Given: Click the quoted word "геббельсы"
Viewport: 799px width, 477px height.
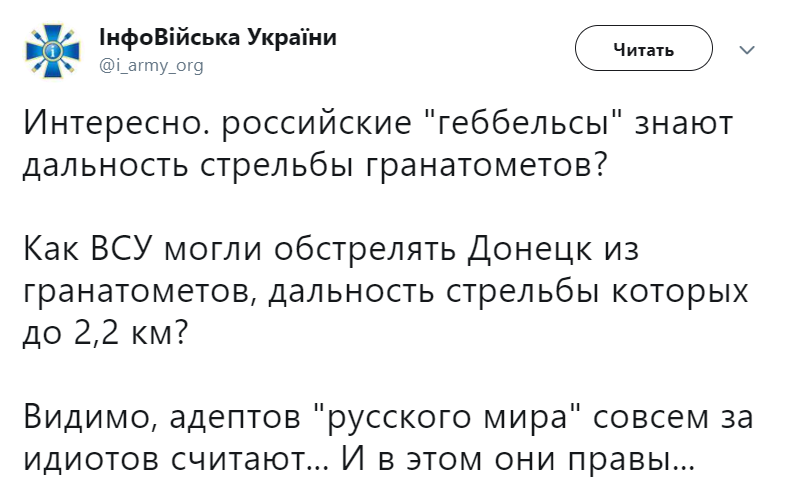Looking at the screenshot, I should tap(525, 124).
